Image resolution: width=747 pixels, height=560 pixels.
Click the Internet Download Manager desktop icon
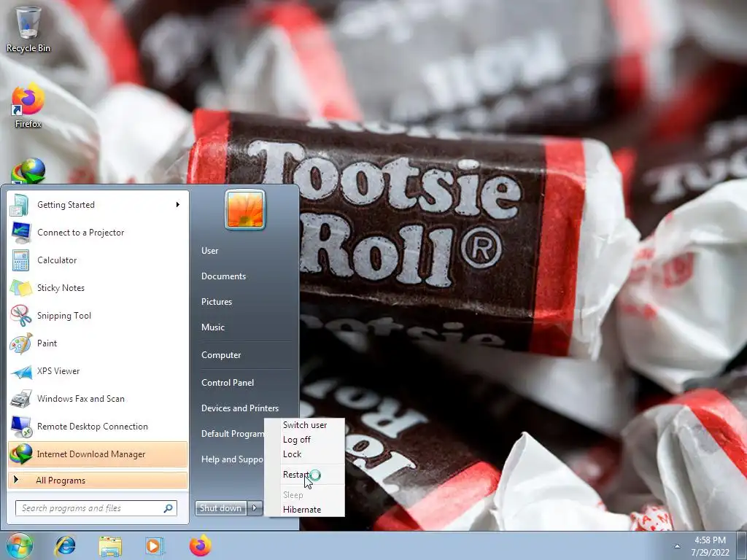pyautogui.click(x=28, y=171)
